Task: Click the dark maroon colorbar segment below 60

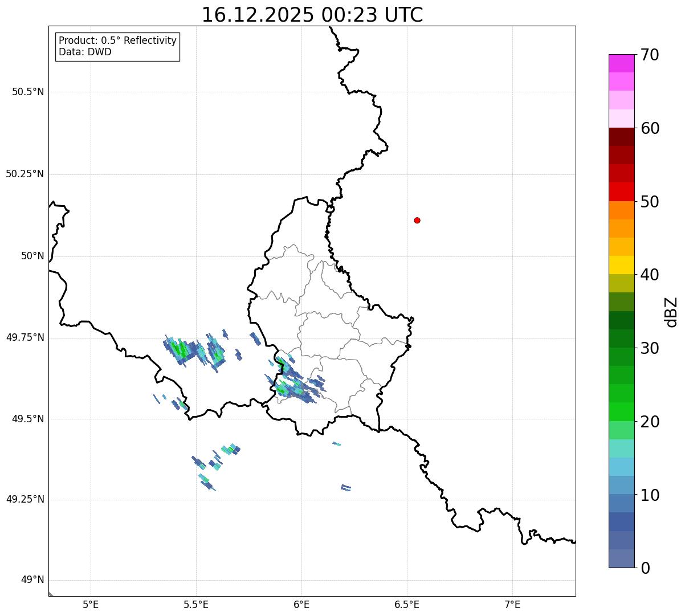Action: [x=621, y=137]
